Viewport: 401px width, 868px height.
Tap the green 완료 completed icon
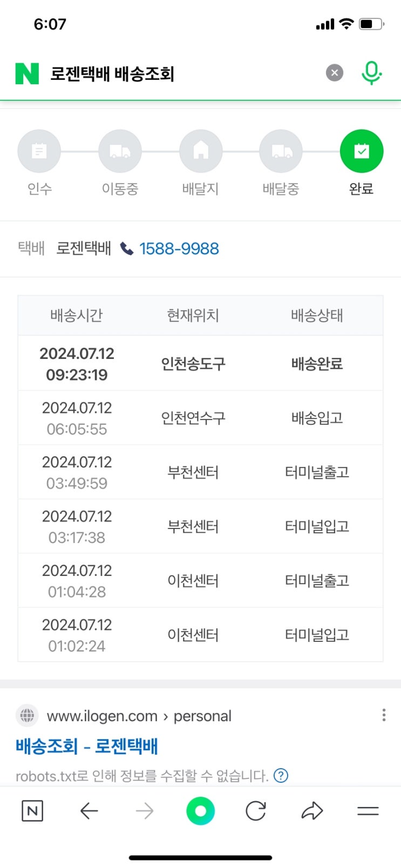pyautogui.click(x=362, y=152)
